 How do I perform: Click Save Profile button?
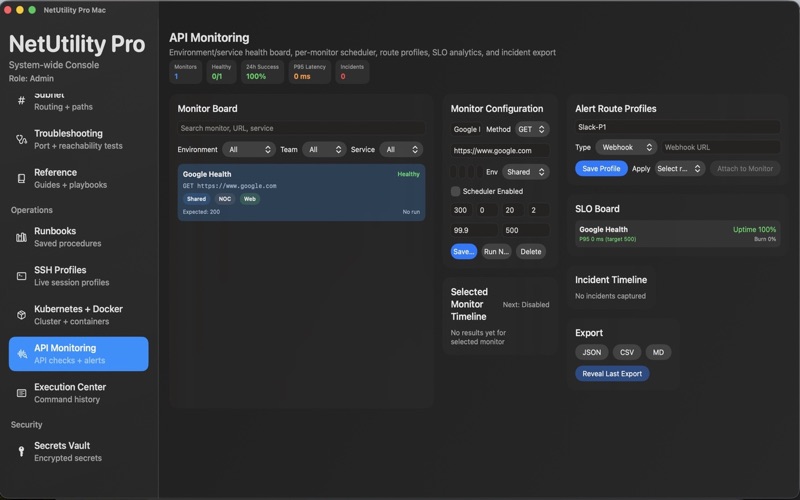(601, 168)
